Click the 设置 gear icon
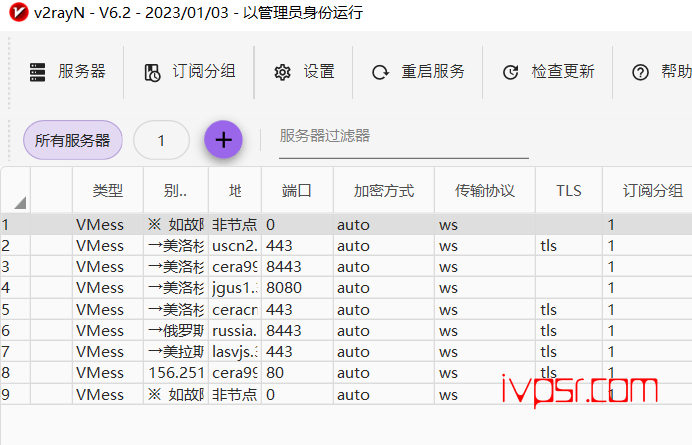The height and width of the screenshot is (445, 692). [x=282, y=72]
